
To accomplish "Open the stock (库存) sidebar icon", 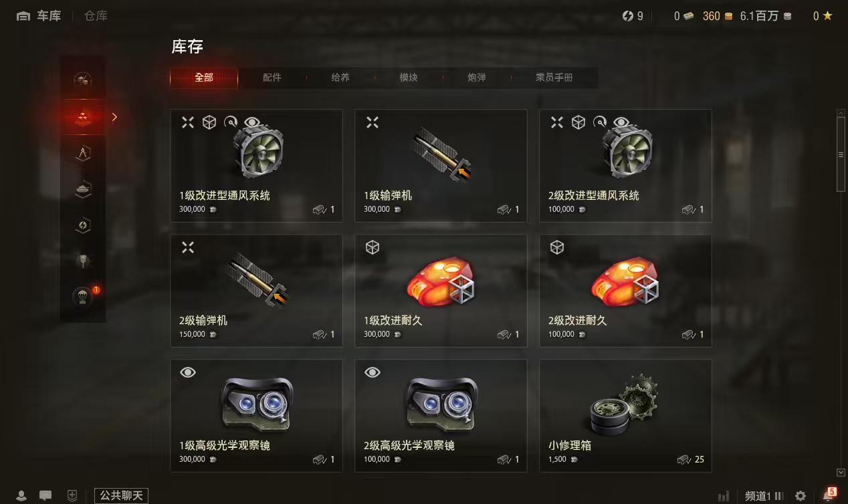I will point(83,117).
